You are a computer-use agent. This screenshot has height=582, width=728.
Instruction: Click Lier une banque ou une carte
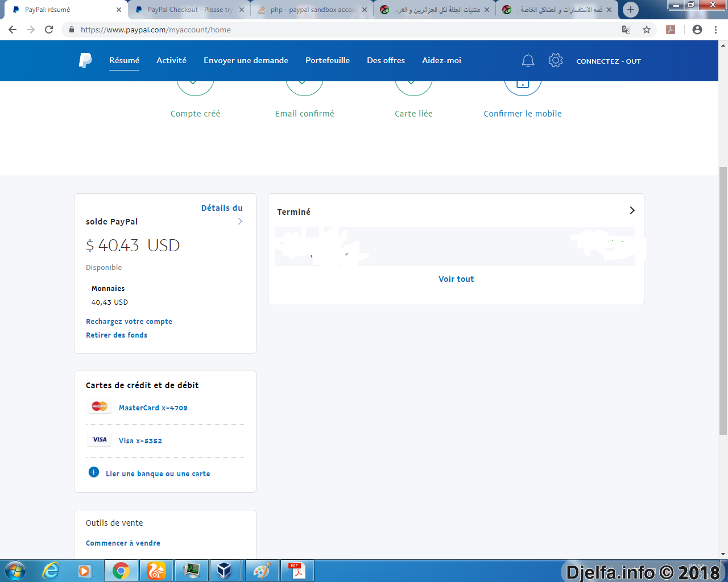158,474
